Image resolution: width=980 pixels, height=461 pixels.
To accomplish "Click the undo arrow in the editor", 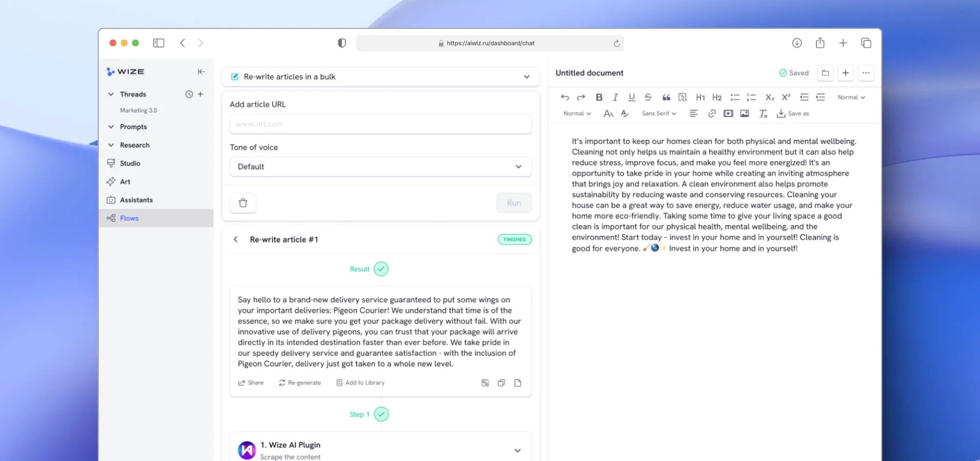I will 564,97.
